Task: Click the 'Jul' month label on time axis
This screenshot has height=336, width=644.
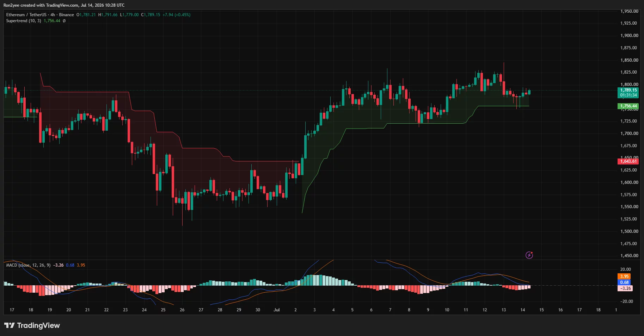Action: point(277,310)
